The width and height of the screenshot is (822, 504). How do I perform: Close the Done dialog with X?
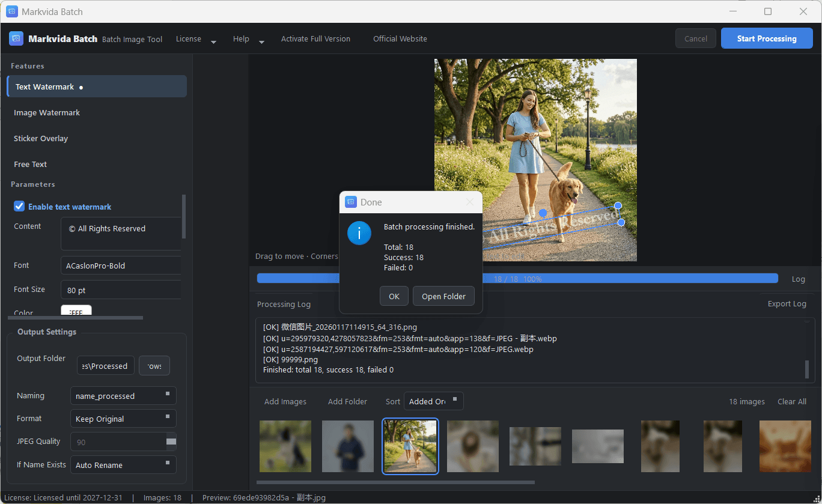click(x=470, y=202)
